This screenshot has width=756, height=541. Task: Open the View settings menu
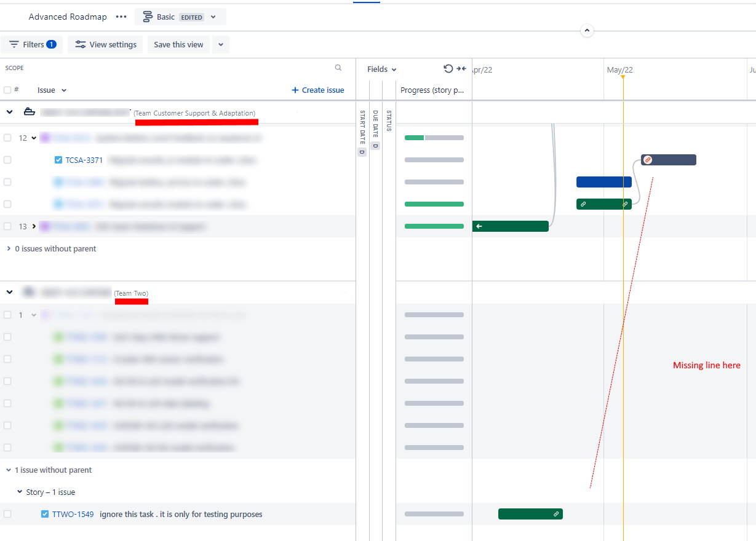[105, 44]
